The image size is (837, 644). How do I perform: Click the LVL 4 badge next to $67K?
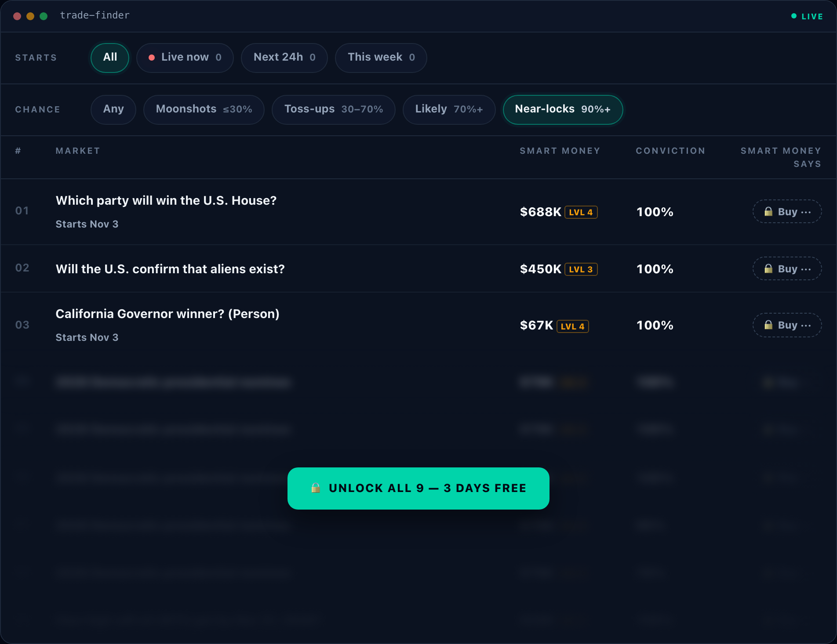point(573,326)
